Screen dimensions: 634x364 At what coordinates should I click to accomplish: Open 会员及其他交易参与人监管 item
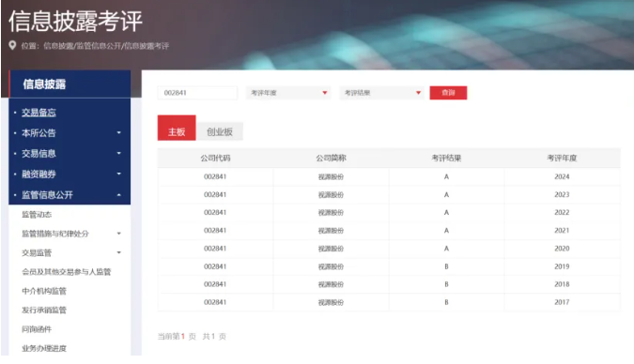(67, 272)
